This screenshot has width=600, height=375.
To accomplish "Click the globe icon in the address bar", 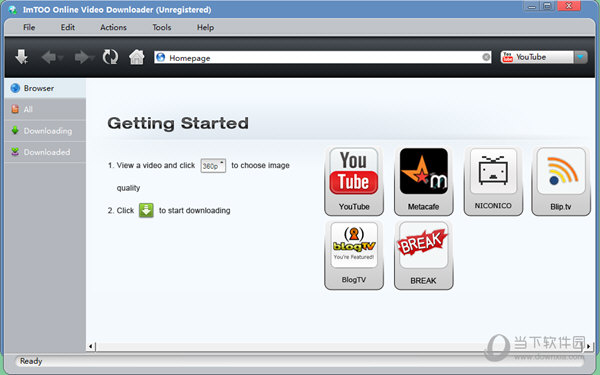I will tap(161, 57).
